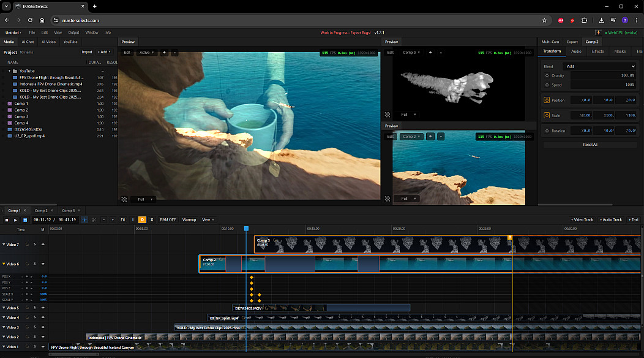The image size is (644, 358).
Task: Click the orange marker on the timeline ruler
Action: [509, 237]
